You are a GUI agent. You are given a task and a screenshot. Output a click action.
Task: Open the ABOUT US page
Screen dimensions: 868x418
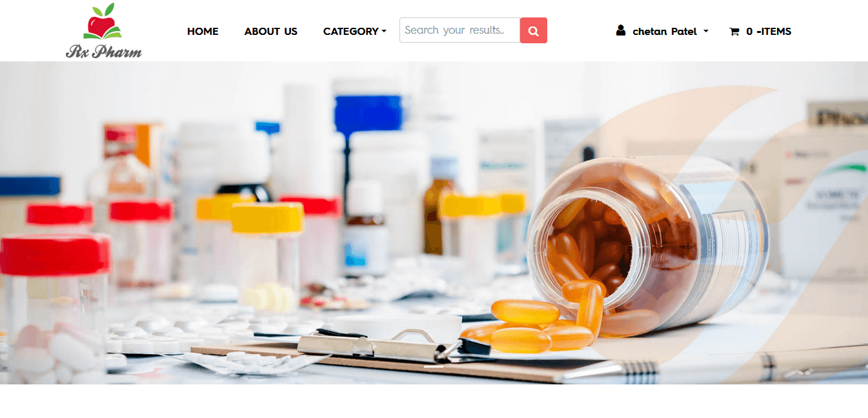click(271, 31)
